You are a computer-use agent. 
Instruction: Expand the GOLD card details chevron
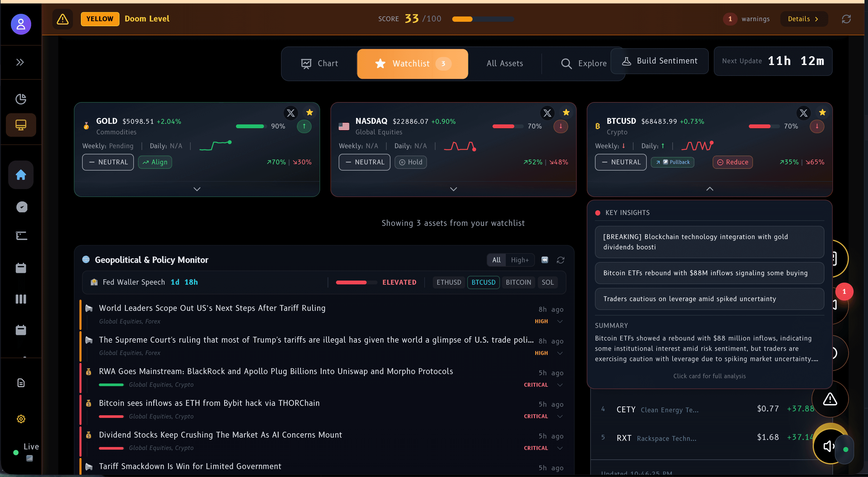(197, 189)
